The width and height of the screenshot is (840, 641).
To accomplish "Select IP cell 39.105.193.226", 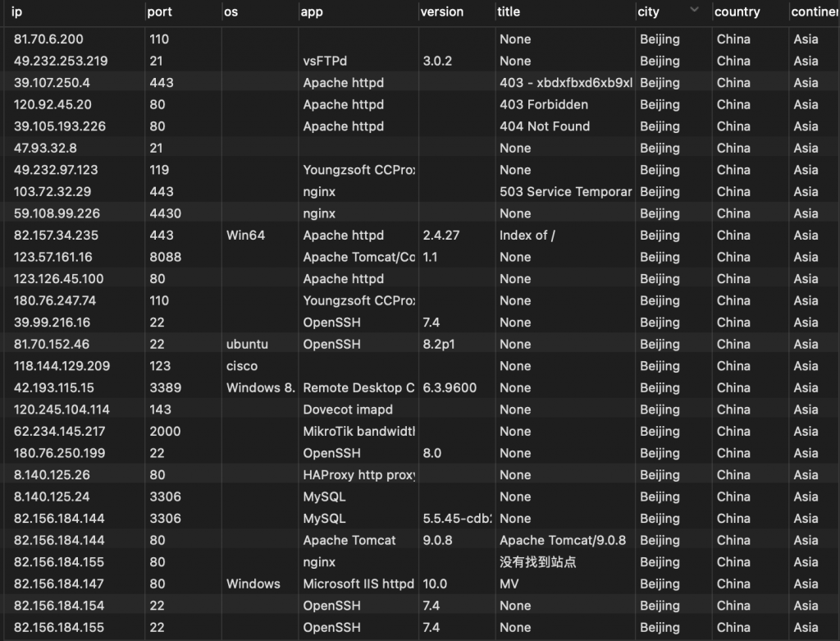I will pyautogui.click(x=60, y=126).
